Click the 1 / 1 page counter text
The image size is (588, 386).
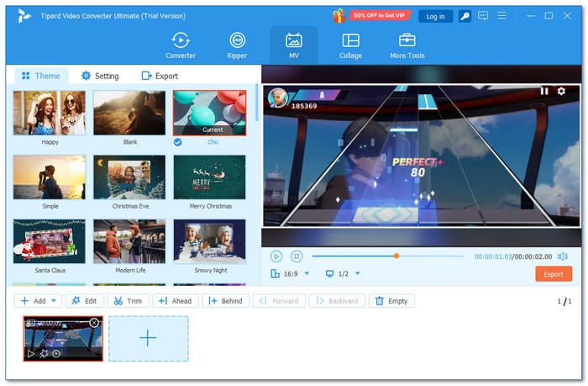pyautogui.click(x=564, y=301)
